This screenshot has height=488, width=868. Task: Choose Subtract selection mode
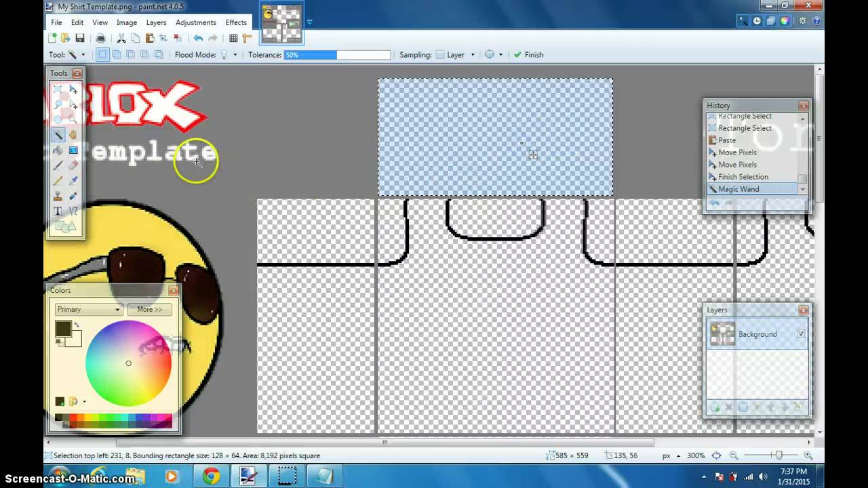[130, 55]
